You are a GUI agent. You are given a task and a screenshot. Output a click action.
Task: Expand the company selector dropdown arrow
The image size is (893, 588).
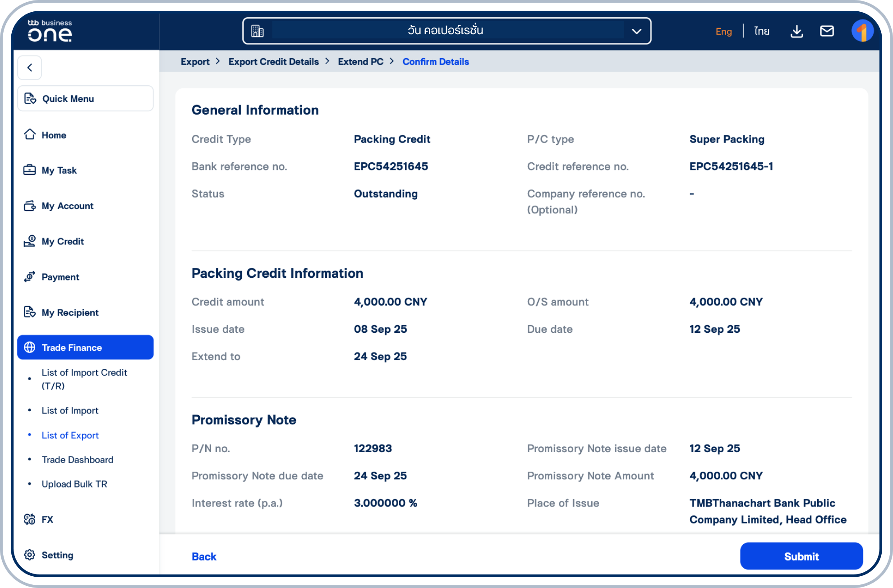636,31
